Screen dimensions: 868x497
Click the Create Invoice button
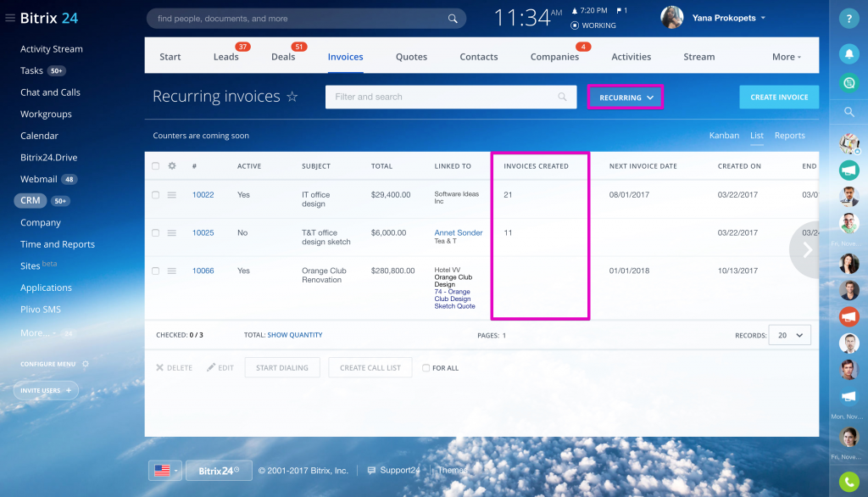click(780, 97)
